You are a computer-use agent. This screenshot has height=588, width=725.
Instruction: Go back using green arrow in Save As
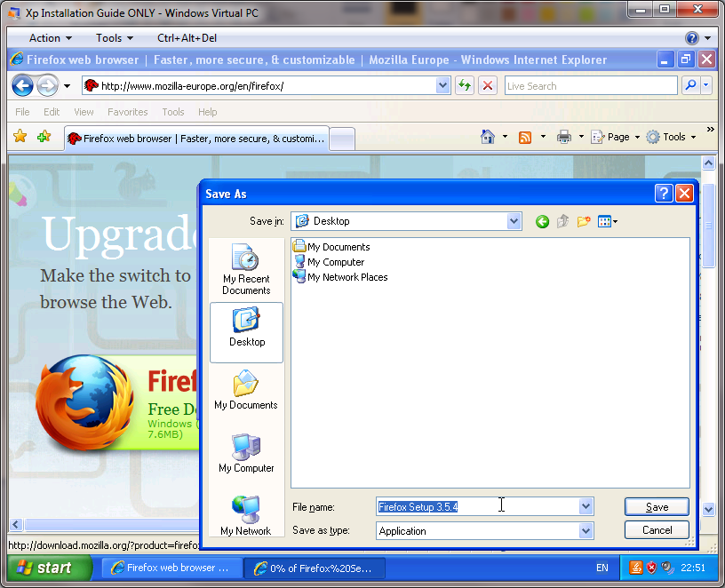542,222
